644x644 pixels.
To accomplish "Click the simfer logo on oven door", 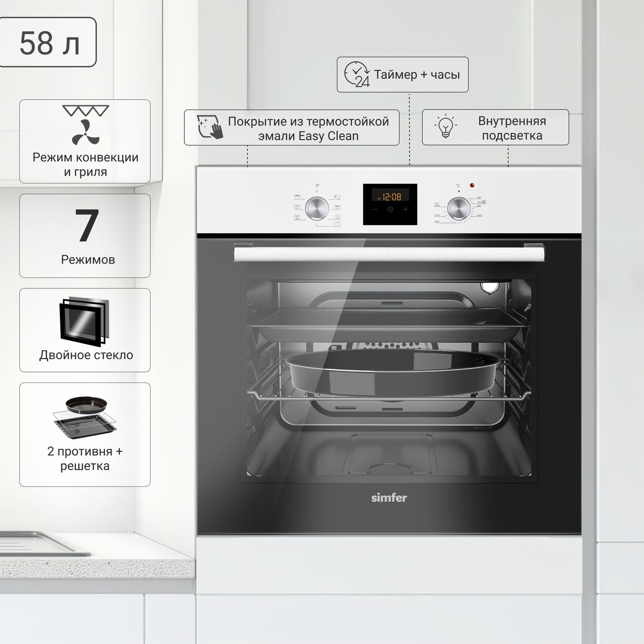I will click(389, 498).
